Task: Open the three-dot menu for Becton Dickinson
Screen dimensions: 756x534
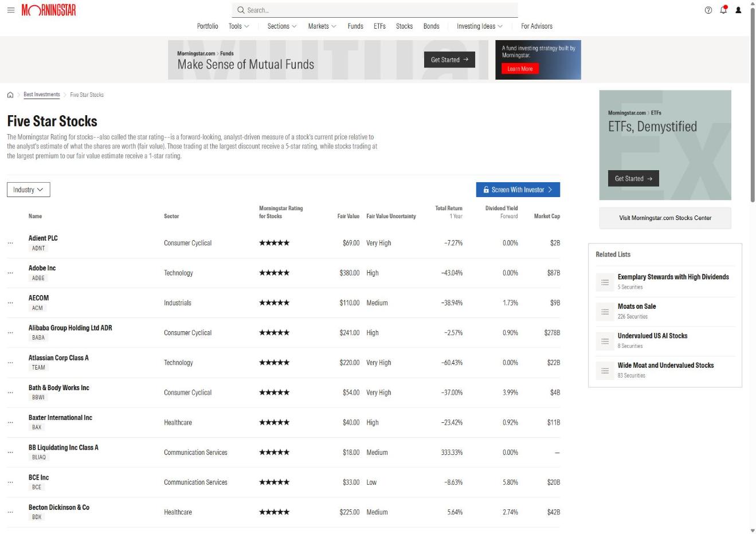Action: pos(10,512)
